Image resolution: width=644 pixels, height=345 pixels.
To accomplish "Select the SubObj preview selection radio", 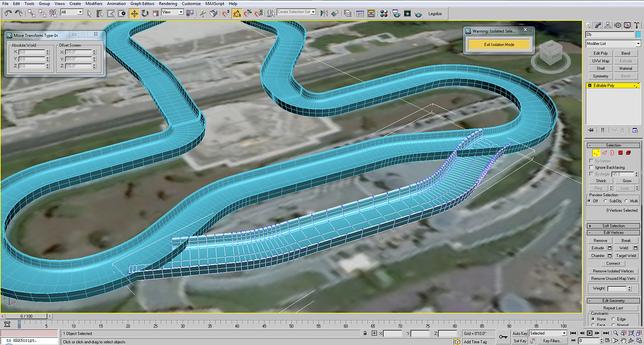I will click(606, 201).
